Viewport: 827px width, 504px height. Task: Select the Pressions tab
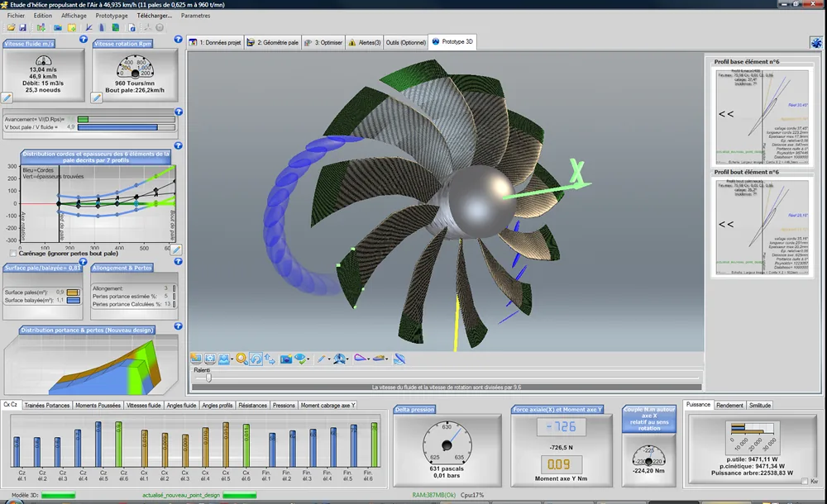(x=284, y=406)
